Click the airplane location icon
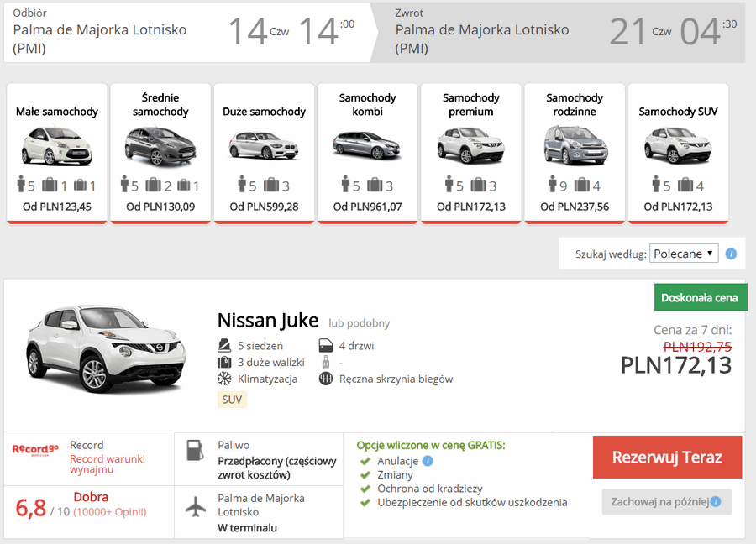The width and height of the screenshot is (756, 544). (196, 507)
